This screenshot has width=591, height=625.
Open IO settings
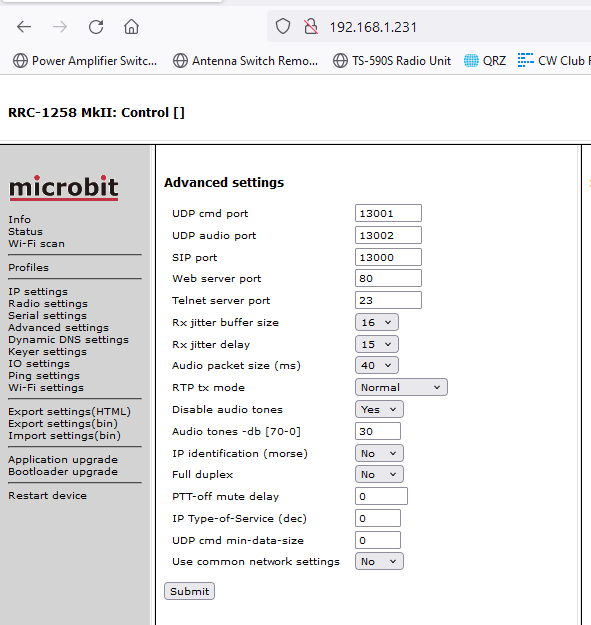tap(39, 364)
